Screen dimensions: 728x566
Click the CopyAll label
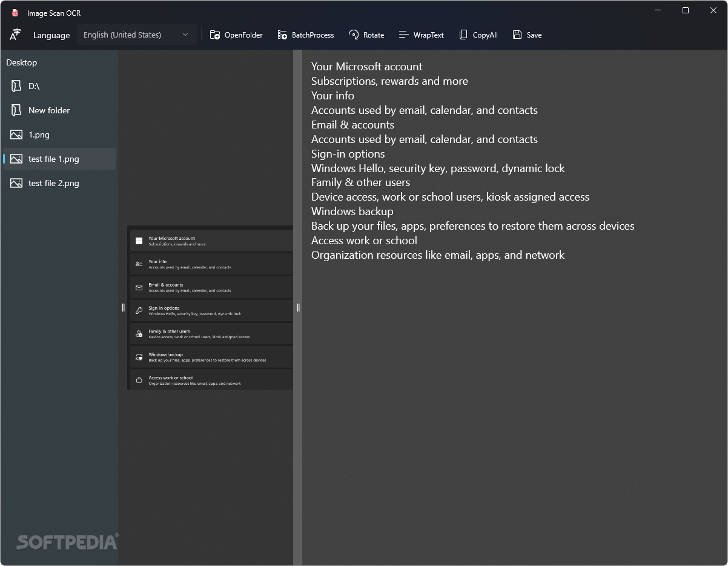(485, 35)
